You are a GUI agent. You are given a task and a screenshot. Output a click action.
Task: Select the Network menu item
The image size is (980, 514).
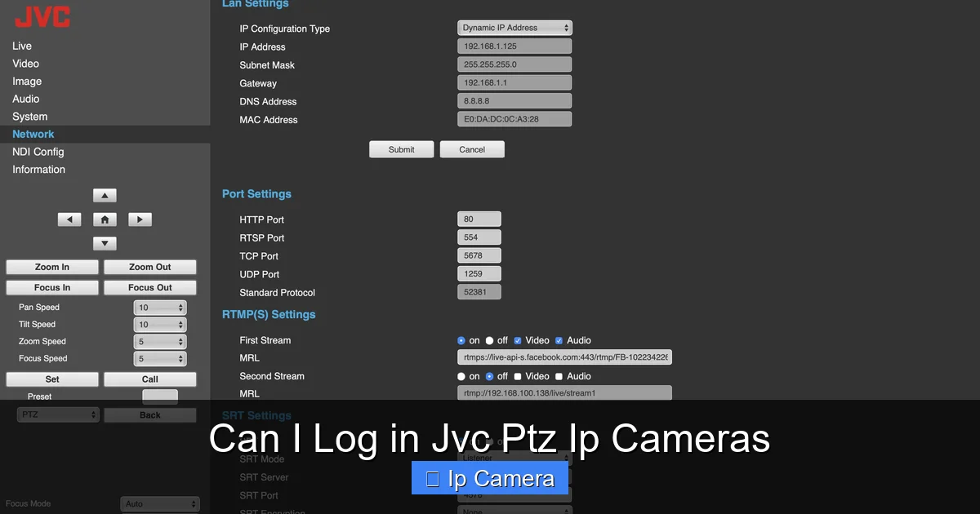tap(33, 134)
